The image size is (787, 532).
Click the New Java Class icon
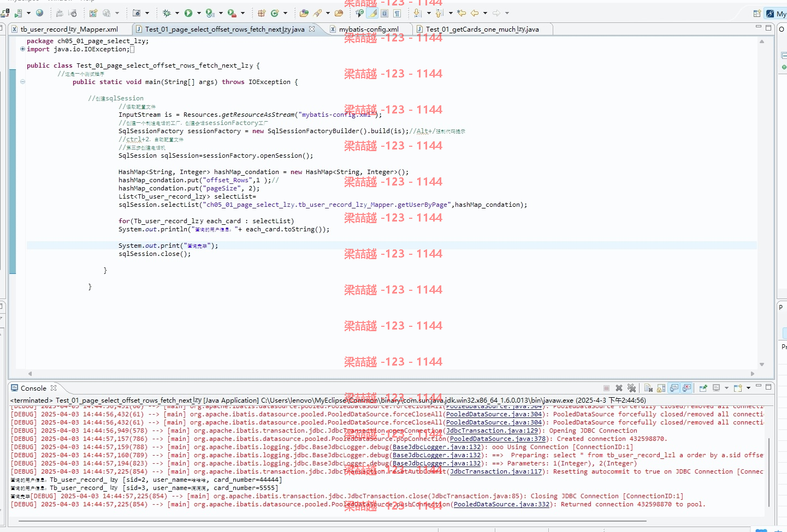(275, 13)
